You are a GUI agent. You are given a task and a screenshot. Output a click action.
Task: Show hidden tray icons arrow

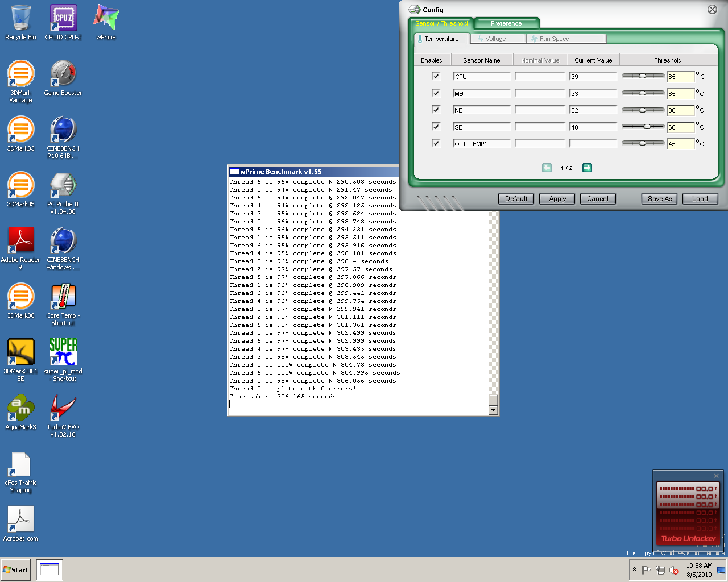(x=634, y=569)
